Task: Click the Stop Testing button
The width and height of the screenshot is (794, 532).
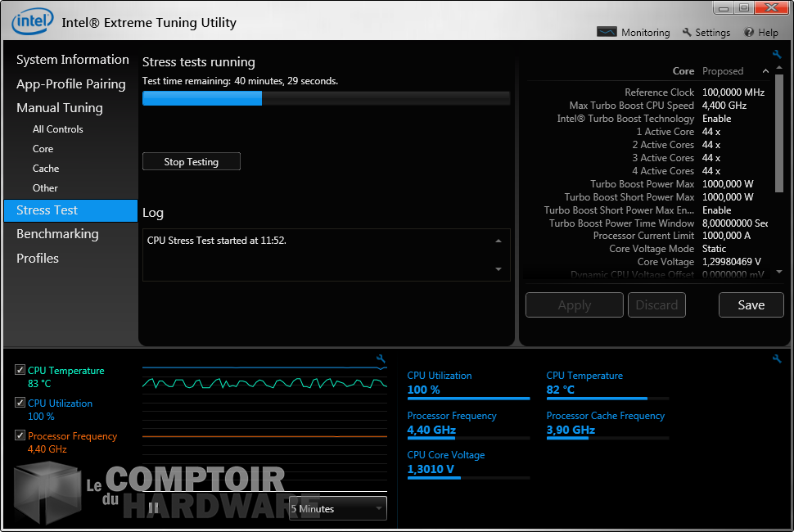Action: (x=191, y=161)
